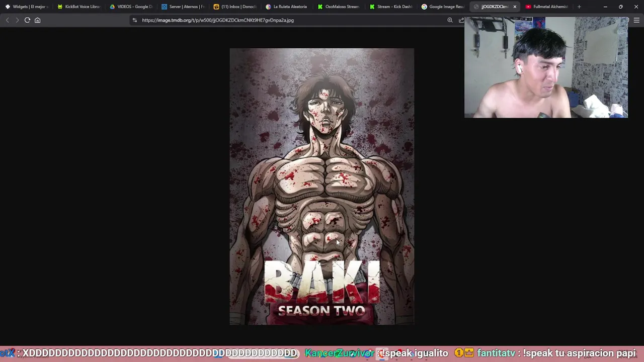
Task: Switch to Google Image Results tab
Action: (443, 7)
